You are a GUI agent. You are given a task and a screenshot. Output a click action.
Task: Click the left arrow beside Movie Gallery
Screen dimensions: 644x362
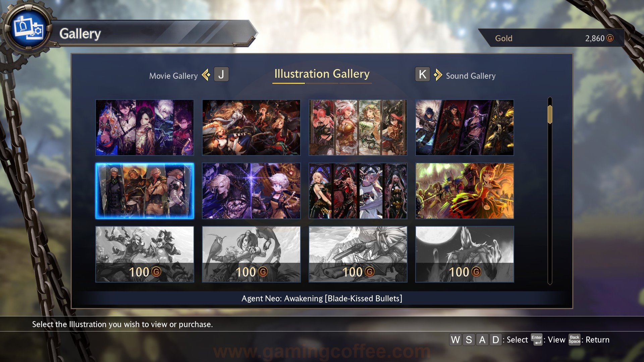(x=206, y=75)
